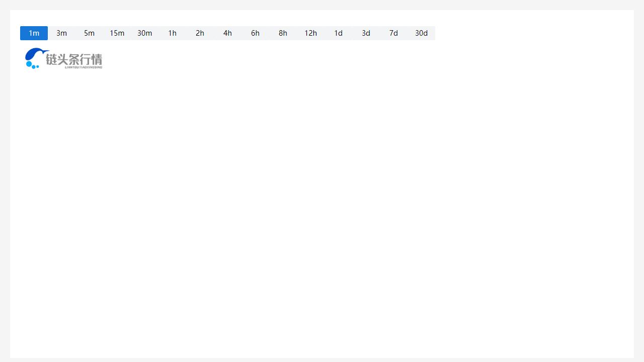Pick the 1h interval tab

pyautogui.click(x=172, y=33)
